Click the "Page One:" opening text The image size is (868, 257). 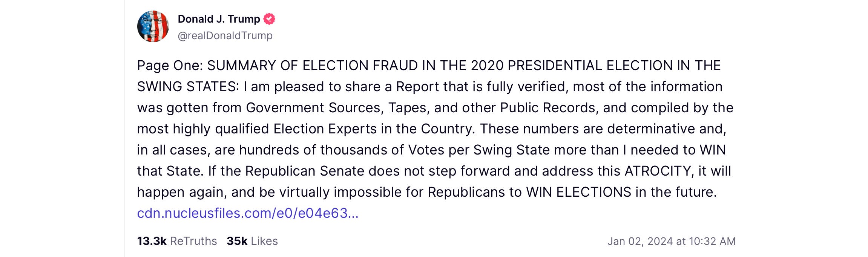(170, 66)
